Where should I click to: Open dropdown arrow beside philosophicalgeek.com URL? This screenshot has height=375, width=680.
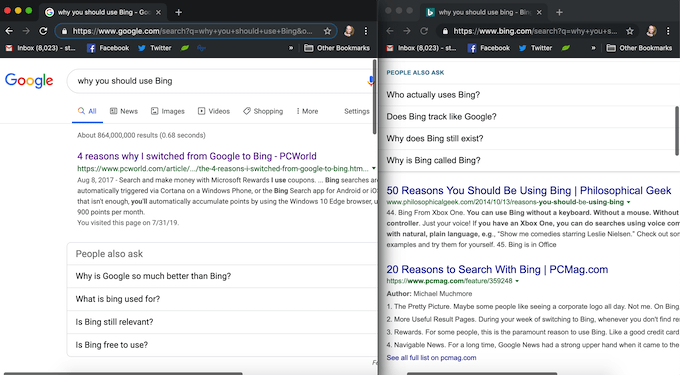628,202
